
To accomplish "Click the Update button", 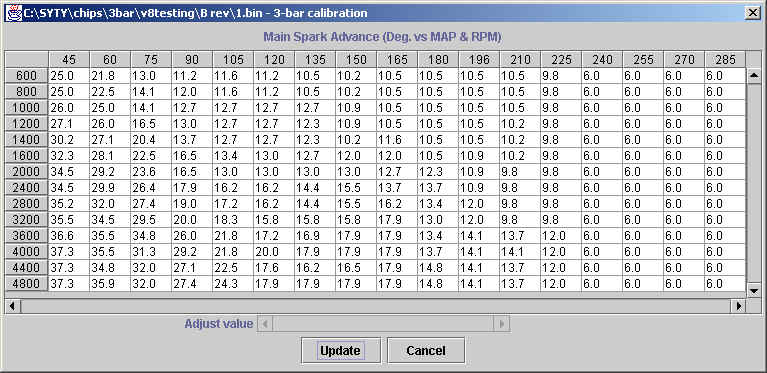I will [340, 351].
